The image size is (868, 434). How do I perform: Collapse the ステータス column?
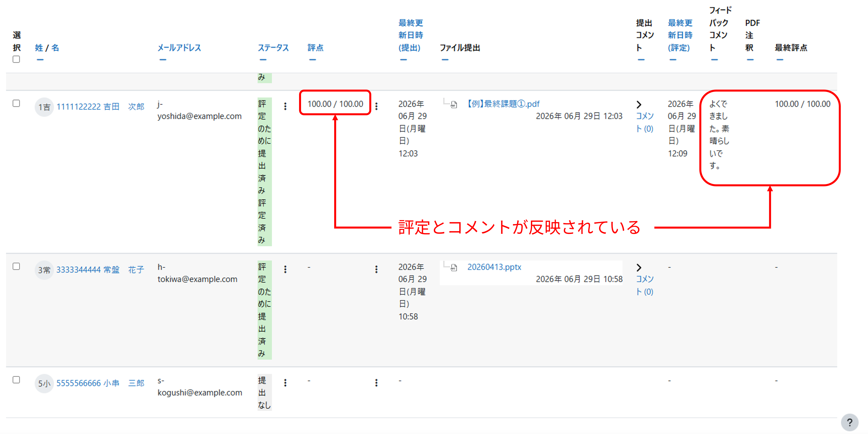263,60
